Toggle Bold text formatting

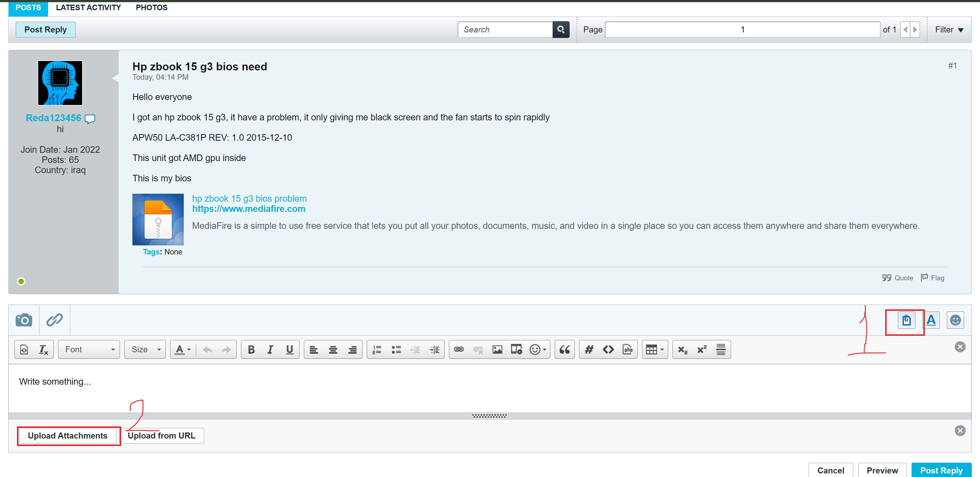pyautogui.click(x=251, y=350)
